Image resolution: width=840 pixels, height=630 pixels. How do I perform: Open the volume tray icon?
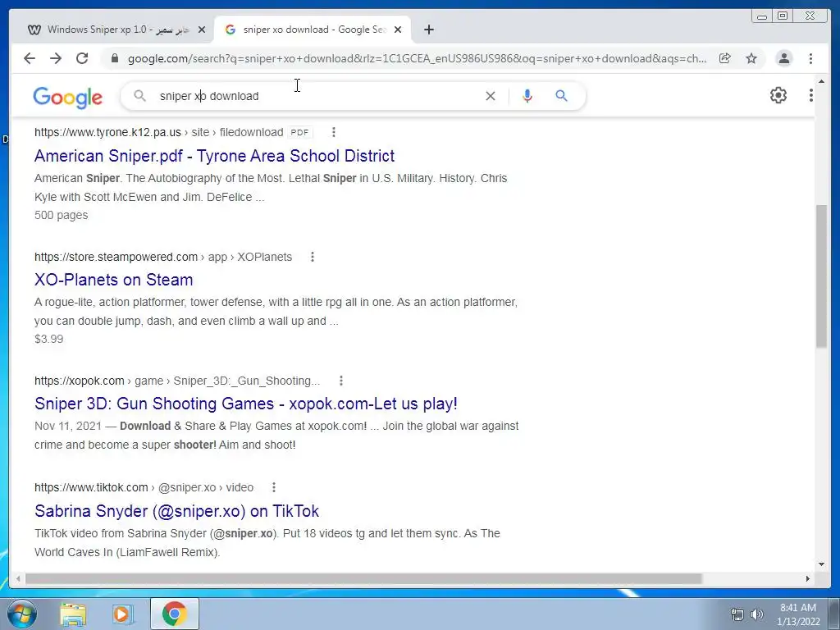[757, 614]
